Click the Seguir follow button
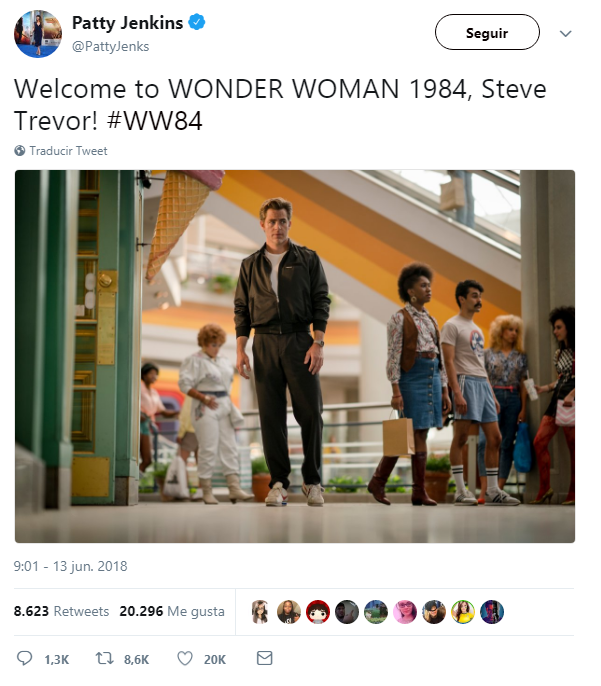 click(487, 32)
